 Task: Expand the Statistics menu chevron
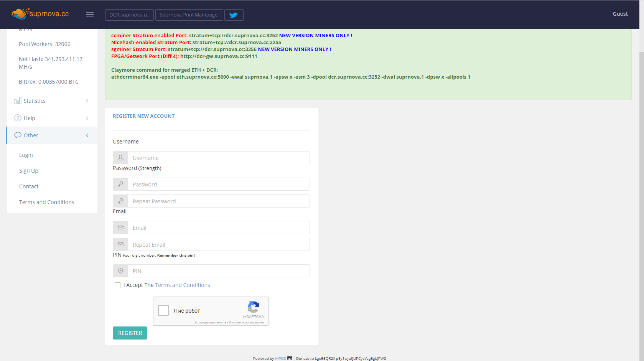click(87, 101)
